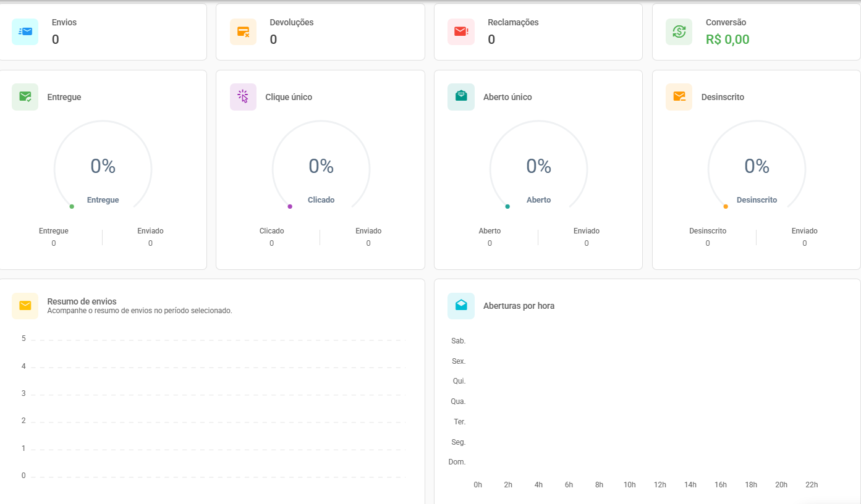This screenshot has width=861, height=504.
Task: Click the 12h label on hour axis
Action: [660, 485]
